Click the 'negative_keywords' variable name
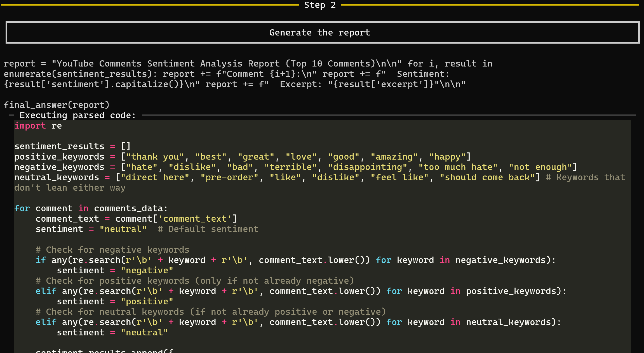This screenshot has width=644, height=353. (x=59, y=167)
